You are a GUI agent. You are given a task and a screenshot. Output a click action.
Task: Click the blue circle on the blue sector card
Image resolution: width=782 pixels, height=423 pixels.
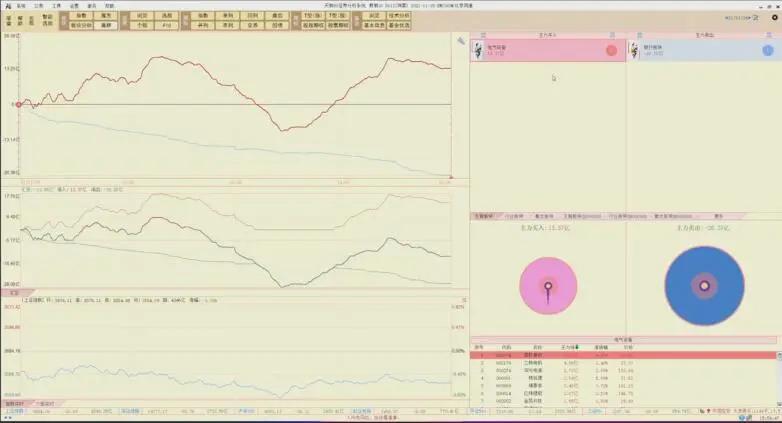(767, 50)
